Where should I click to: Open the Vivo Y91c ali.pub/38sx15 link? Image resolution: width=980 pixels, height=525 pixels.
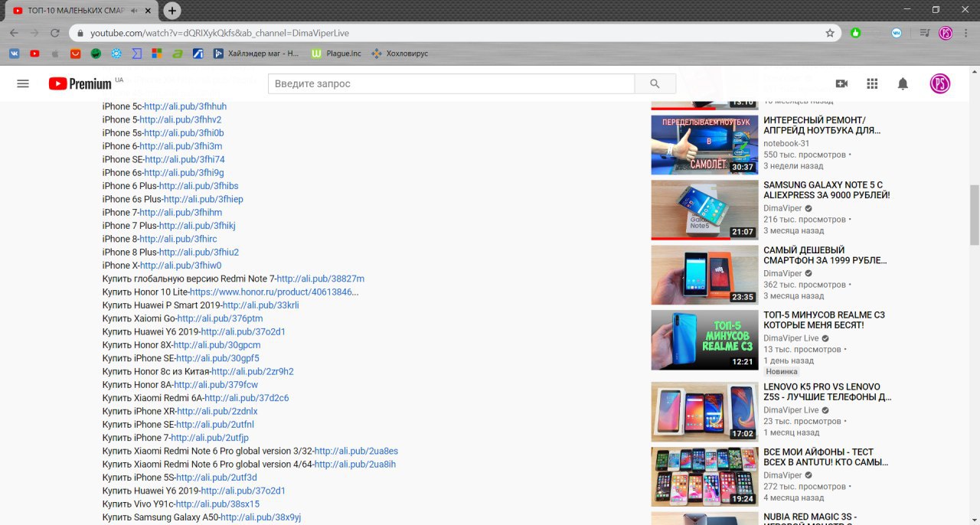pyautogui.click(x=217, y=504)
